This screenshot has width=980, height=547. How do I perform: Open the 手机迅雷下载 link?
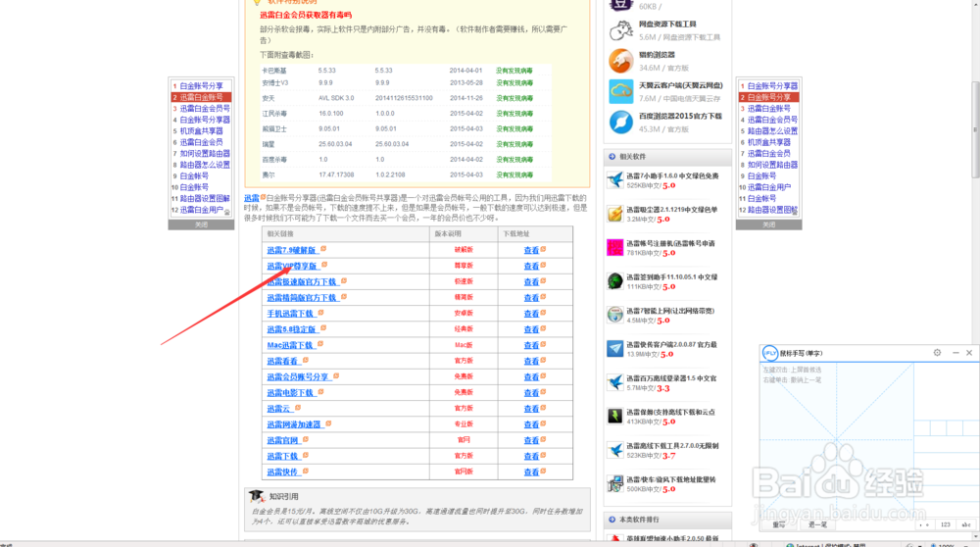[x=291, y=313]
